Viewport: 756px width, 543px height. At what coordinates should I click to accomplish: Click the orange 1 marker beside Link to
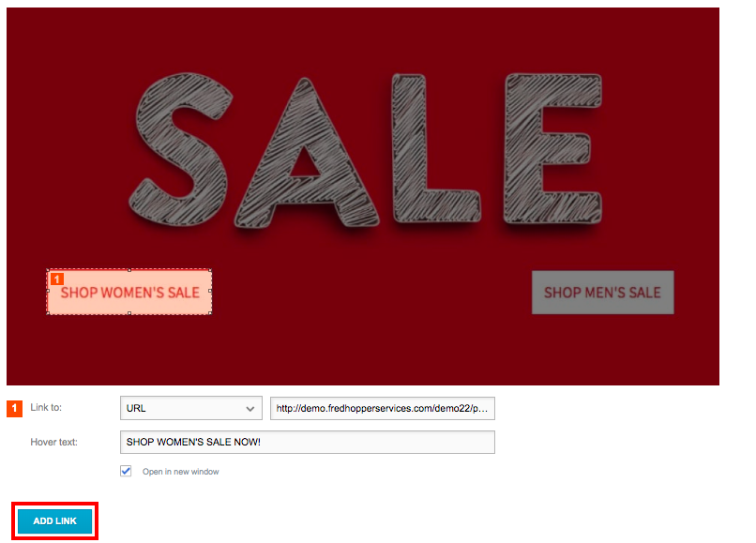point(14,409)
